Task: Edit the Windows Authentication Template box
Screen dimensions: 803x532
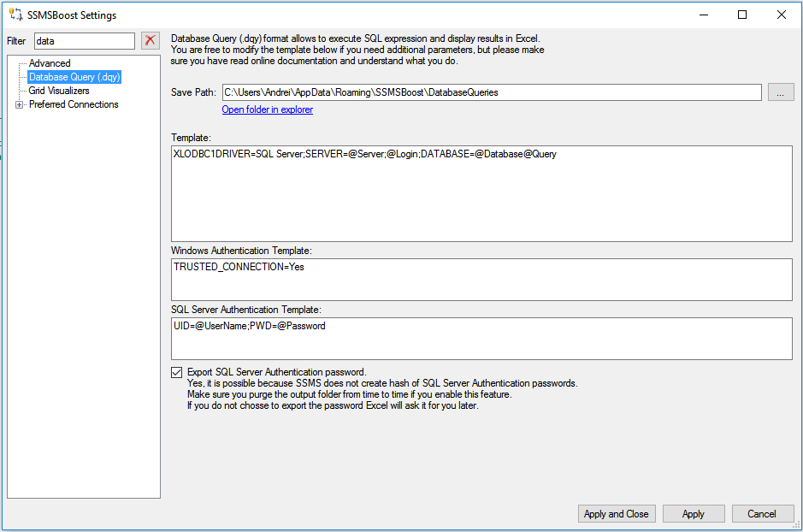Action: 481,280
